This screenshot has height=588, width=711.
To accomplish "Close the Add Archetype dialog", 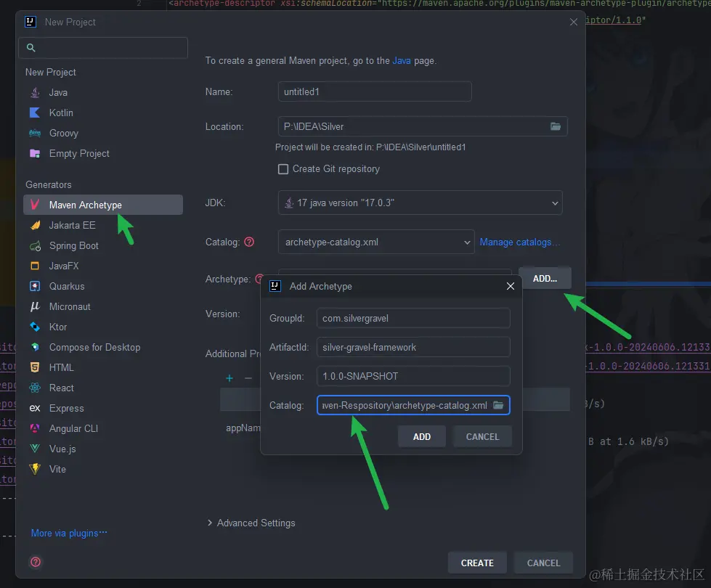I will point(510,286).
